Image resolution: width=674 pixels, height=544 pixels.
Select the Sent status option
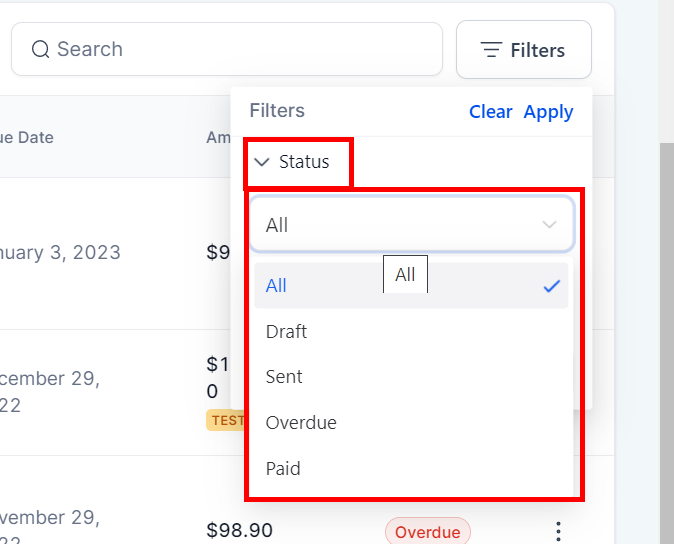[284, 377]
